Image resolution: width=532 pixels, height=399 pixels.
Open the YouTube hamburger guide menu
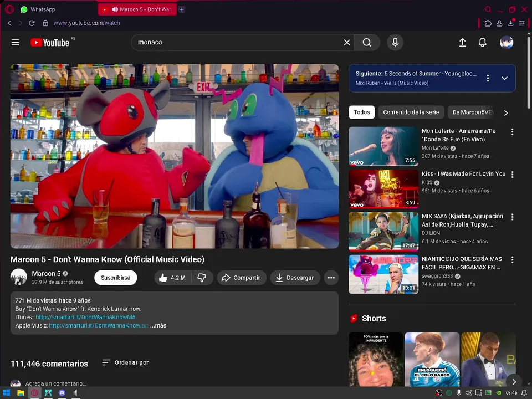(x=16, y=43)
